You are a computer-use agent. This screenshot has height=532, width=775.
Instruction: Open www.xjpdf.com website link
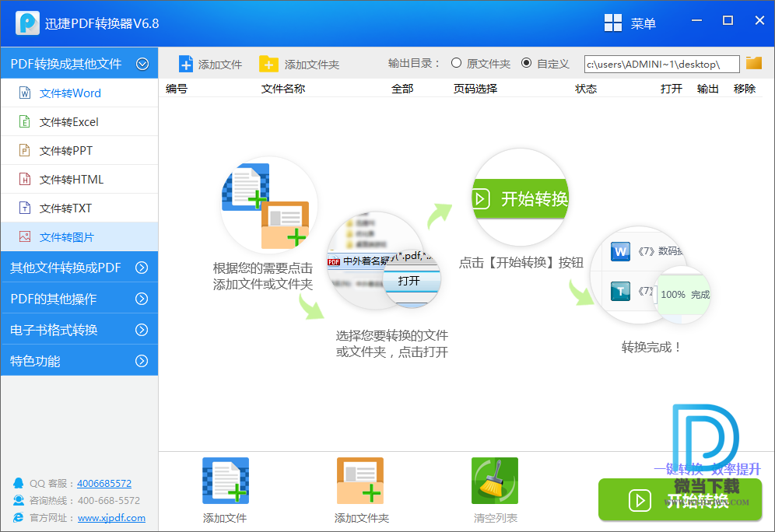click(112, 518)
